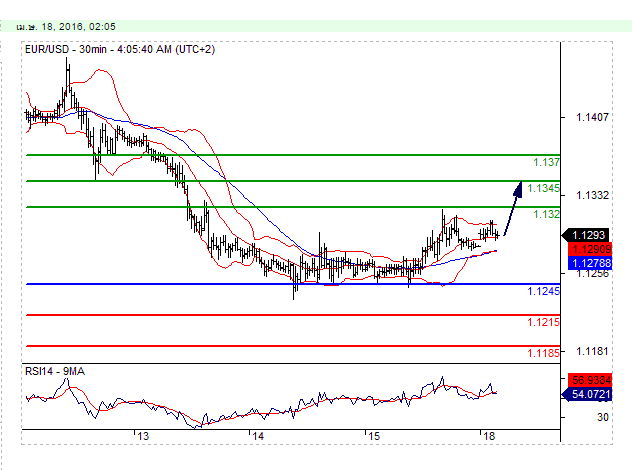The height and width of the screenshot is (470, 632).
Task: Click the red RSI value 56.9384
Action: [x=590, y=380]
